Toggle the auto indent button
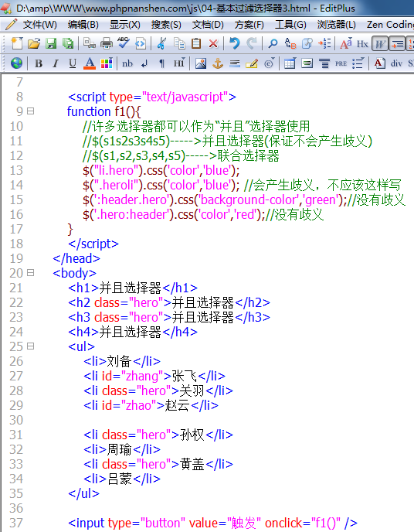 397,44
